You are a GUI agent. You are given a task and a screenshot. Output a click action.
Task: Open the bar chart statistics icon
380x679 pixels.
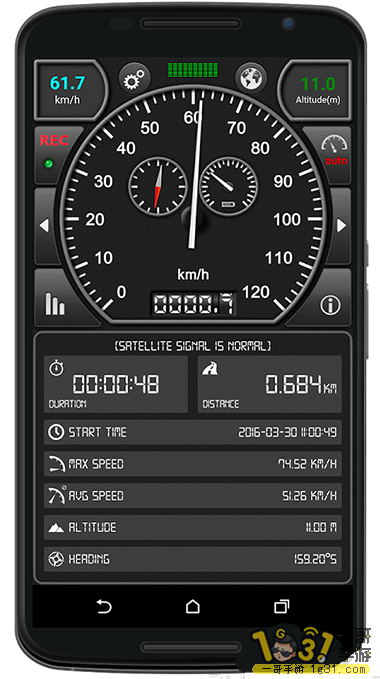click(x=55, y=303)
